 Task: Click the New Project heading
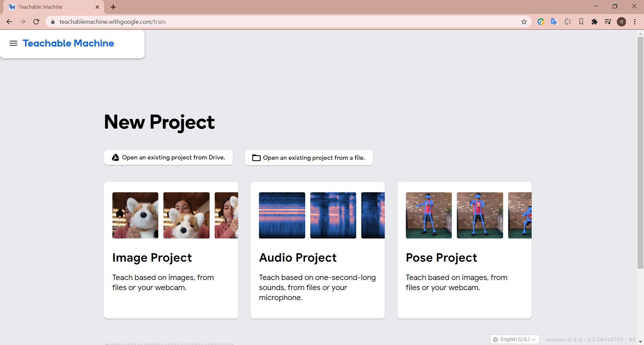159,122
